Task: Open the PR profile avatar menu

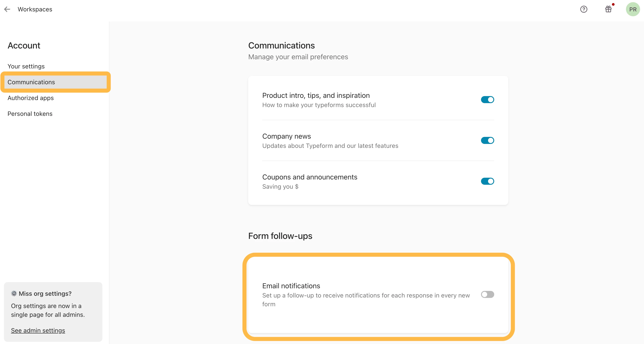Action: coord(633,9)
